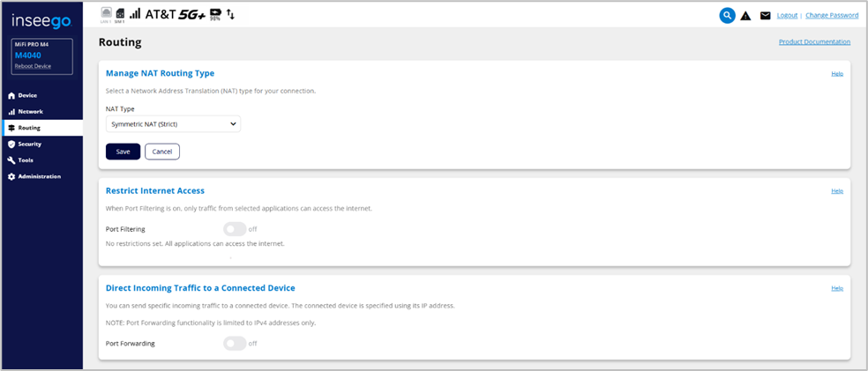Open the Product Documentation link
This screenshot has width=868, height=371.
[814, 41]
